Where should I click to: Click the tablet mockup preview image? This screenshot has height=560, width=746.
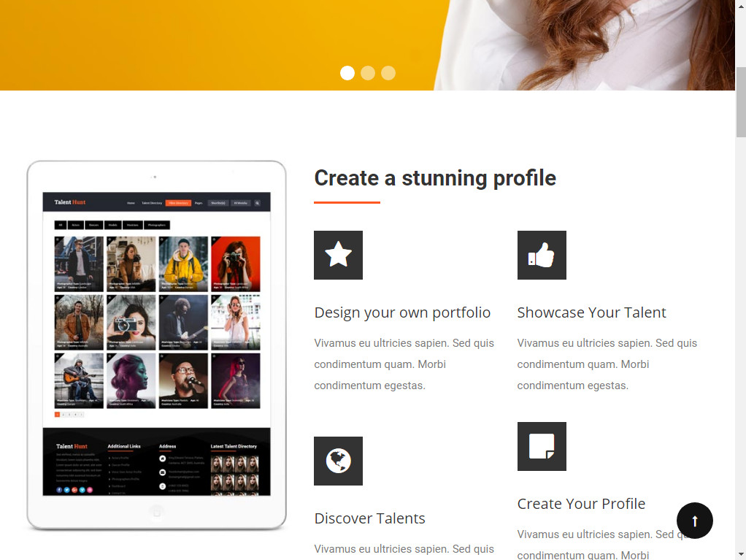pyautogui.click(x=156, y=345)
